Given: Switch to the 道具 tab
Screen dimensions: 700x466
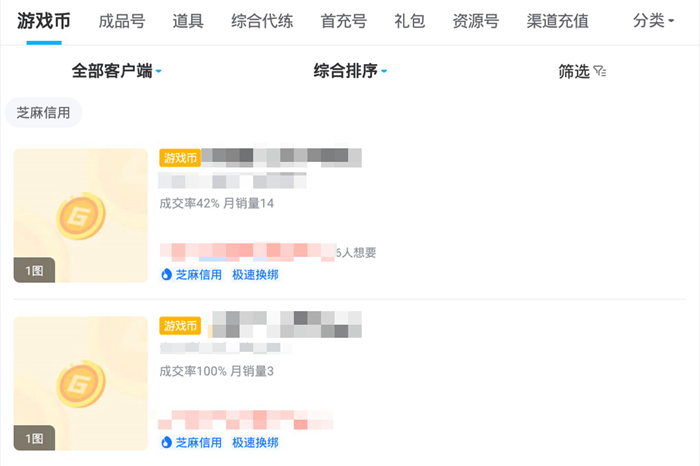Looking at the screenshot, I should [188, 21].
